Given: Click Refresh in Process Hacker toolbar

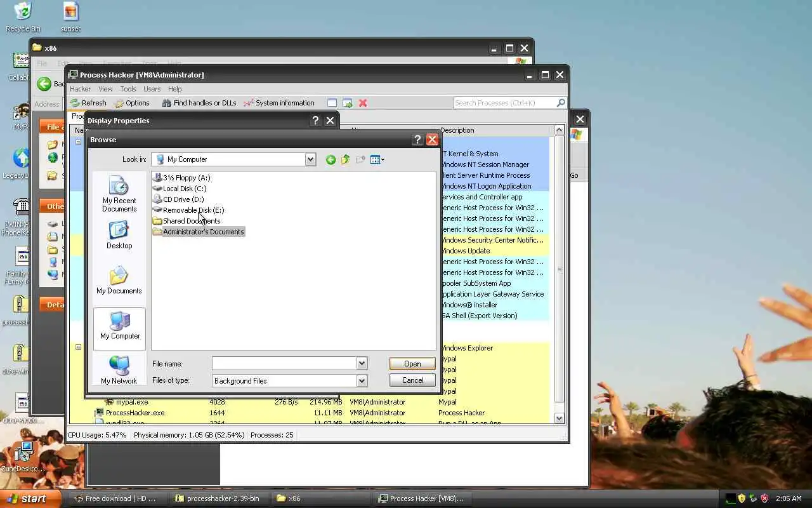Looking at the screenshot, I should coord(88,103).
